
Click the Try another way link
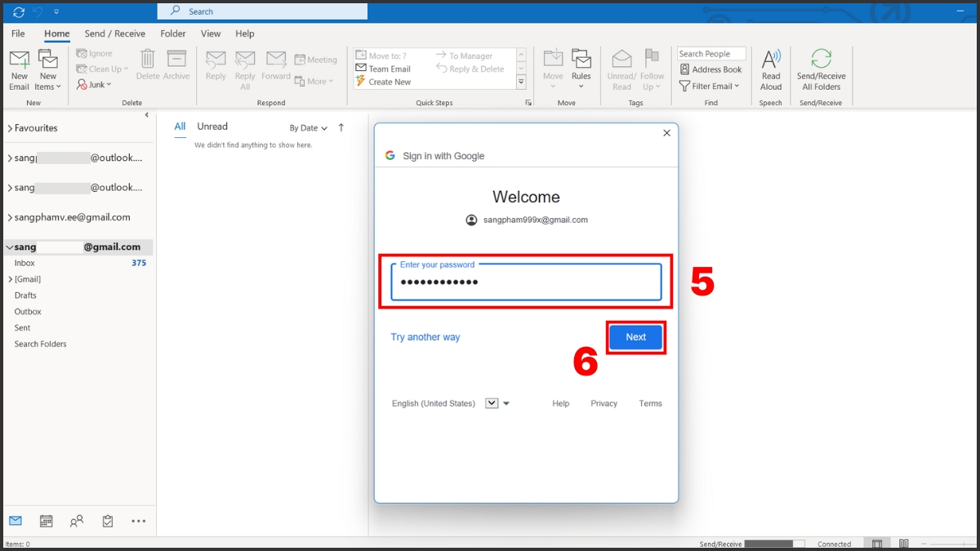pos(425,337)
